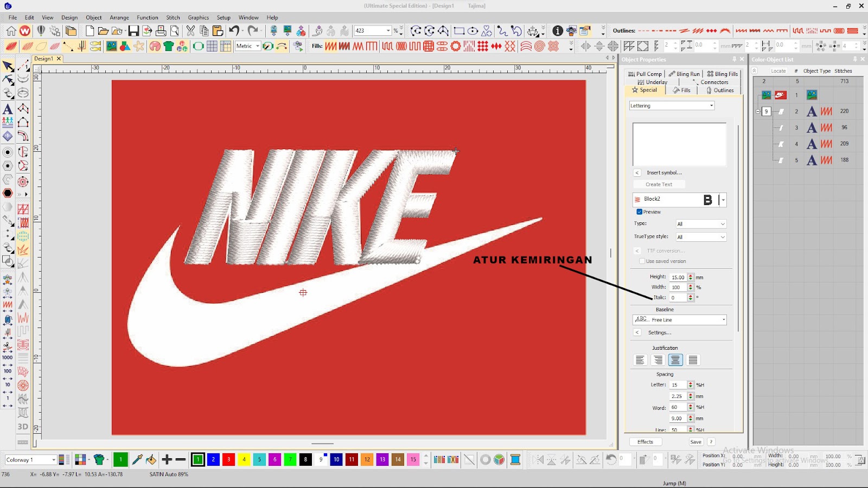This screenshot has height=488, width=868.
Task: Switch to the Fills tab
Action: pyautogui.click(x=682, y=91)
